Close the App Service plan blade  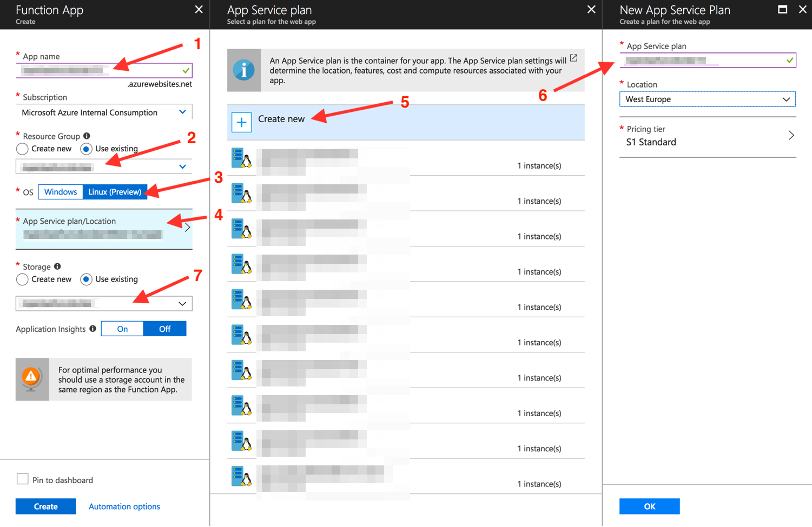pyautogui.click(x=591, y=10)
